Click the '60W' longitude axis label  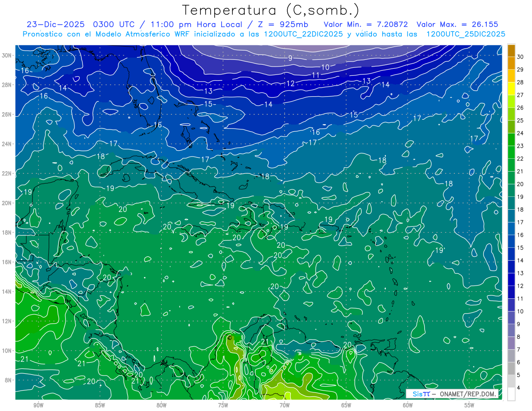(408, 405)
